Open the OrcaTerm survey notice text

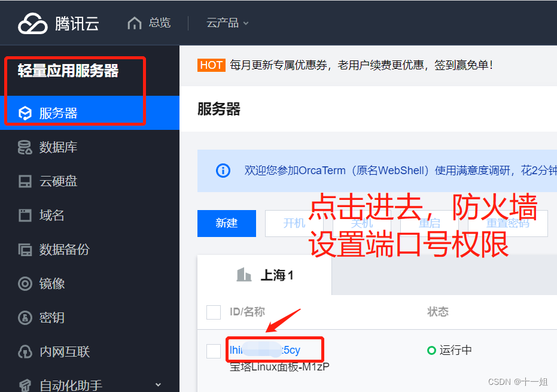click(400, 171)
